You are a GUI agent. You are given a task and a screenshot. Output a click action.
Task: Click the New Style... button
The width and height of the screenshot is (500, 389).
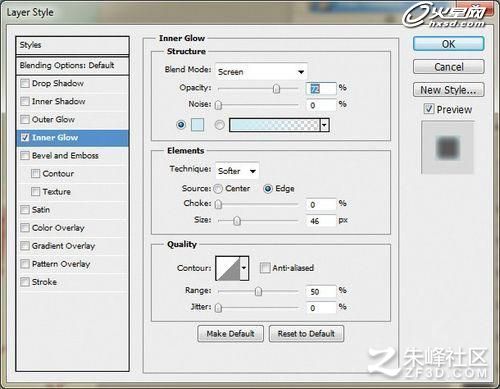[x=448, y=90]
